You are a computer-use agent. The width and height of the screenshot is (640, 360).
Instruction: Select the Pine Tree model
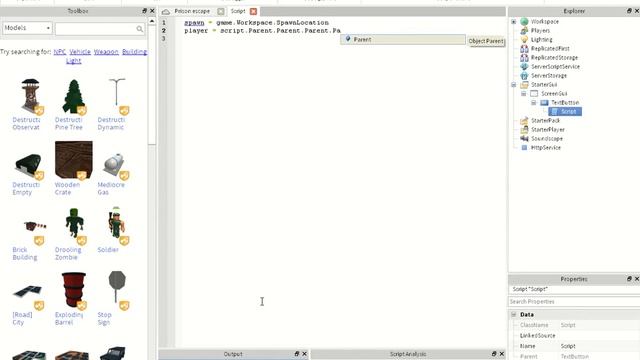[73, 97]
